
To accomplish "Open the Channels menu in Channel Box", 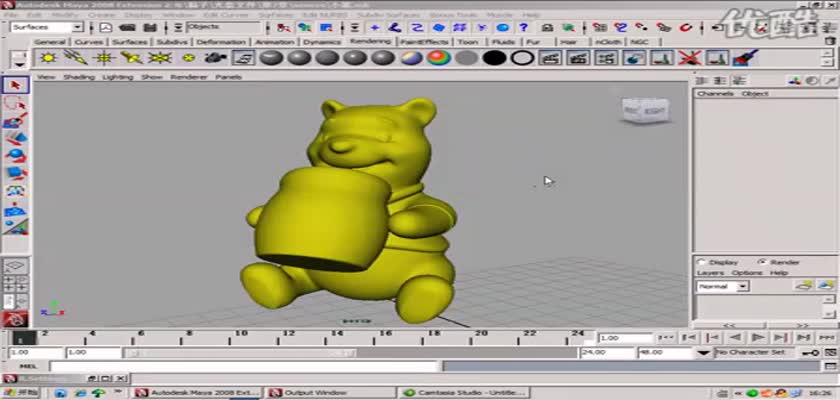I will click(715, 93).
